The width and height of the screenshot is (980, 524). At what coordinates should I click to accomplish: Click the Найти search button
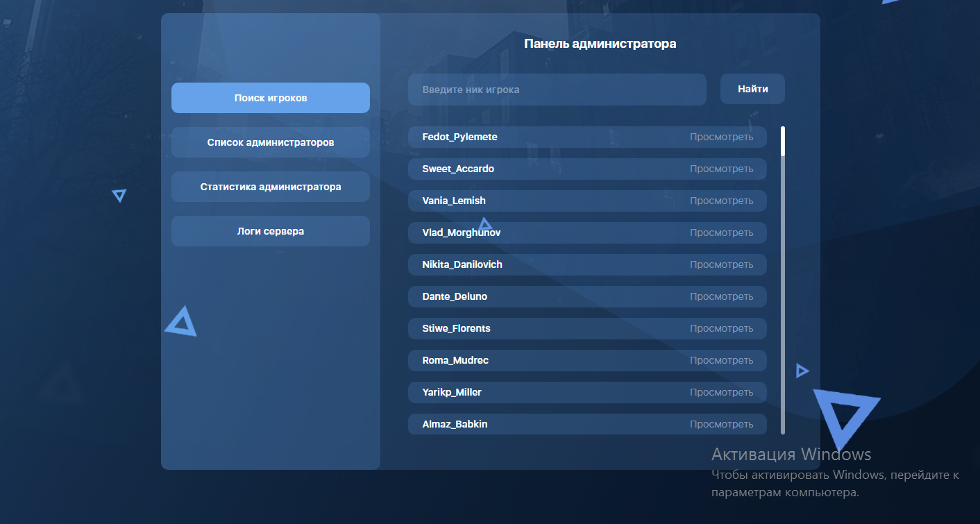coord(752,90)
